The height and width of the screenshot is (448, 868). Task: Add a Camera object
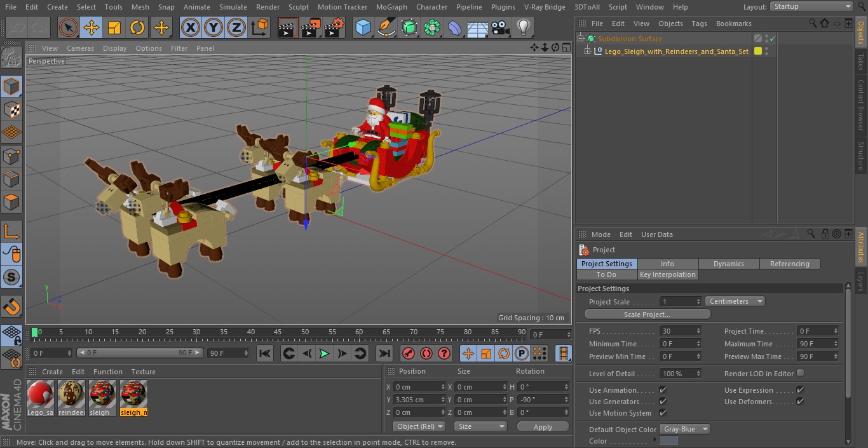tap(501, 27)
